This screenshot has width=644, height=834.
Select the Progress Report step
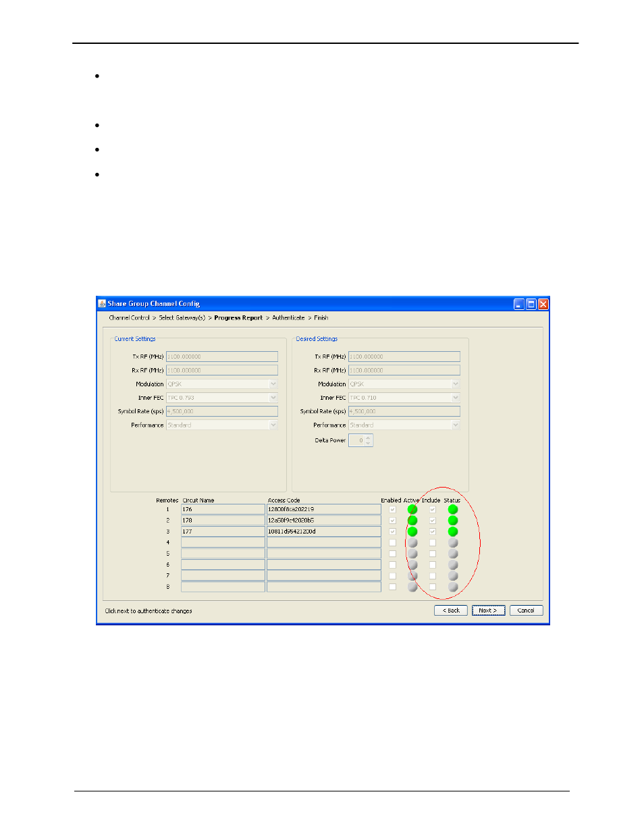[x=238, y=318]
